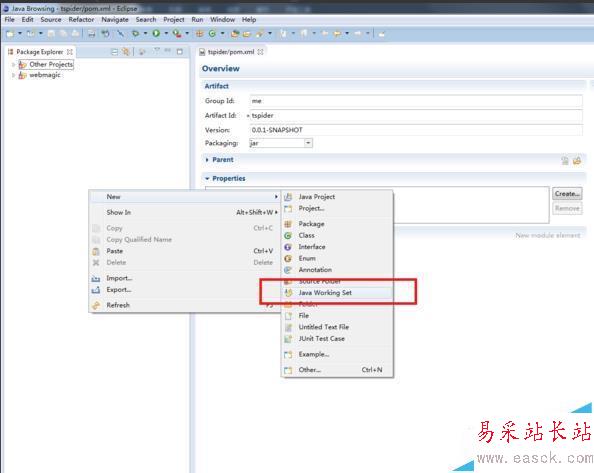Click the Refresh icon in context menu
This screenshot has height=473, width=594.
[x=96, y=305]
